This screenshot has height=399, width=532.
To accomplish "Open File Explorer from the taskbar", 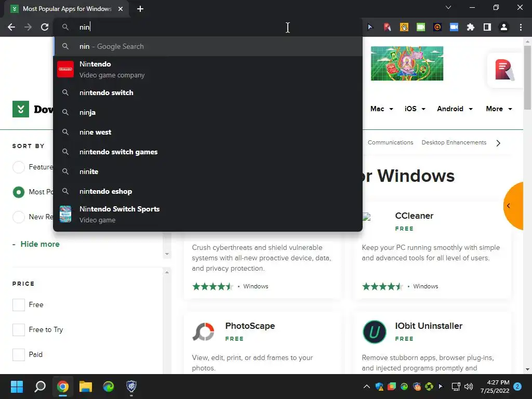I will point(86,387).
